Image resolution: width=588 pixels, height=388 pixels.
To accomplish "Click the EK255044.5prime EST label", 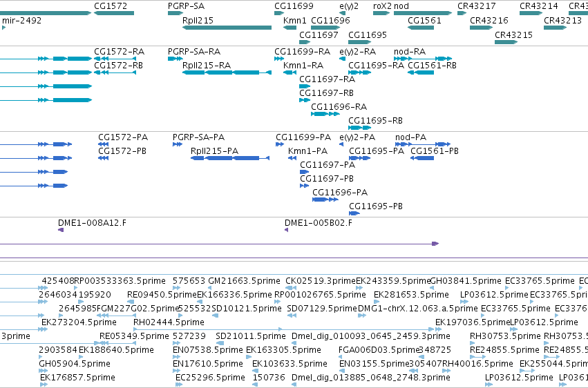I will coord(554,364).
